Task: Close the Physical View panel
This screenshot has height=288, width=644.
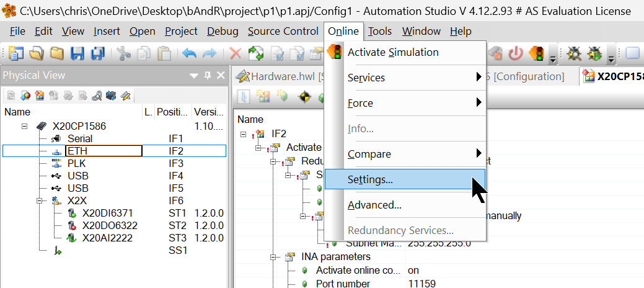Action: [x=221, y=75]
